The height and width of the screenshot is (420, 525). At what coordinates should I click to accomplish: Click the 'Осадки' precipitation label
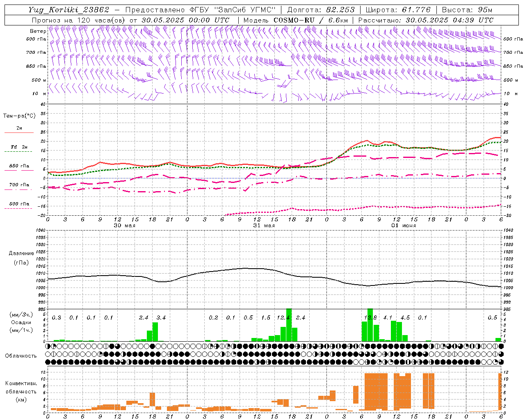click(21, 322)
